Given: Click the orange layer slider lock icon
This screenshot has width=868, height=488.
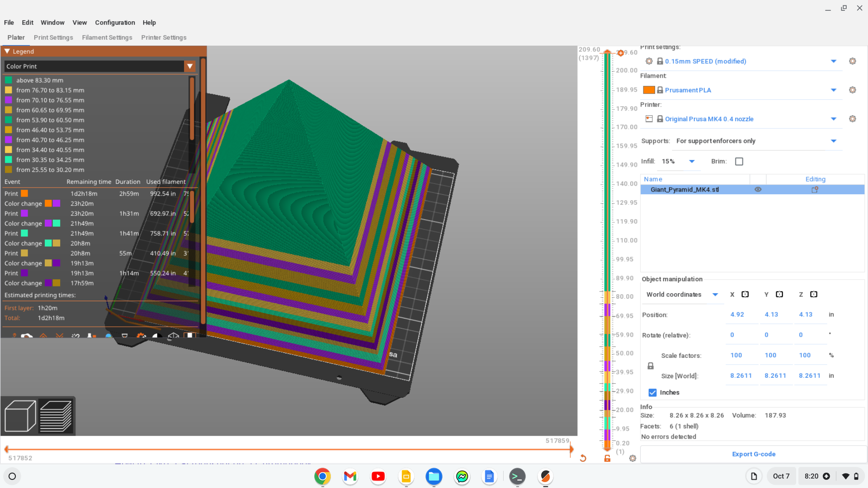Looking at the screenshot, I should coord(607,458).
